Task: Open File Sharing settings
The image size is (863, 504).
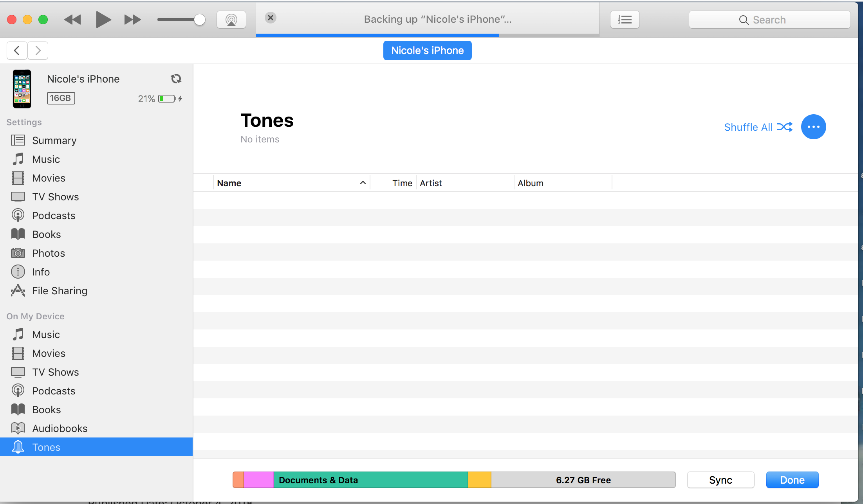Action: (60, 291)
